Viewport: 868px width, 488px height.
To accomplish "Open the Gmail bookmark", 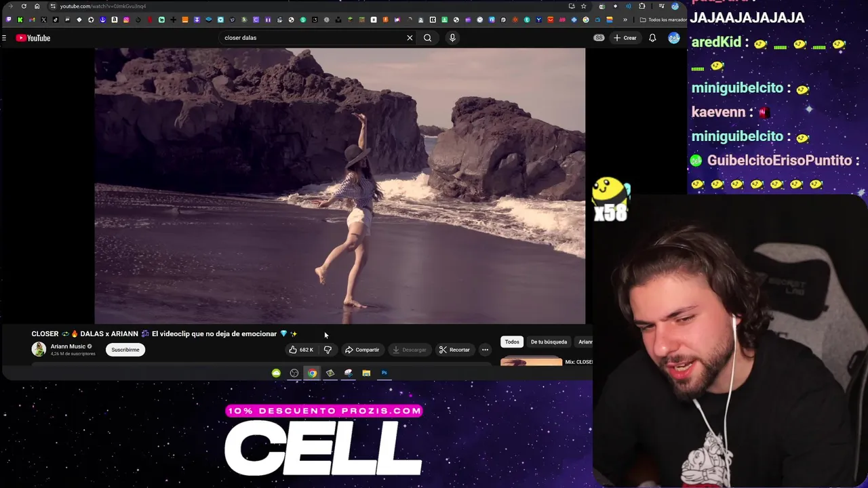I will pos(32,20).
